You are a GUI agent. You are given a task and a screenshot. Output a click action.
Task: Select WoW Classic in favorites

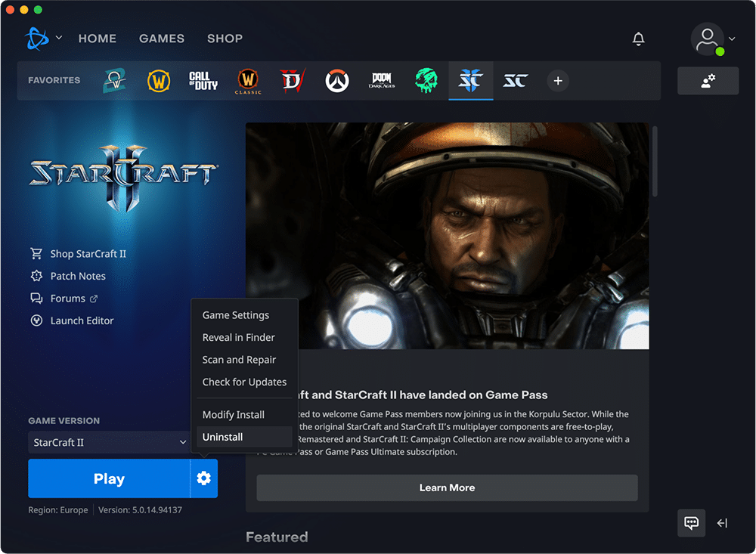point(248,81)
